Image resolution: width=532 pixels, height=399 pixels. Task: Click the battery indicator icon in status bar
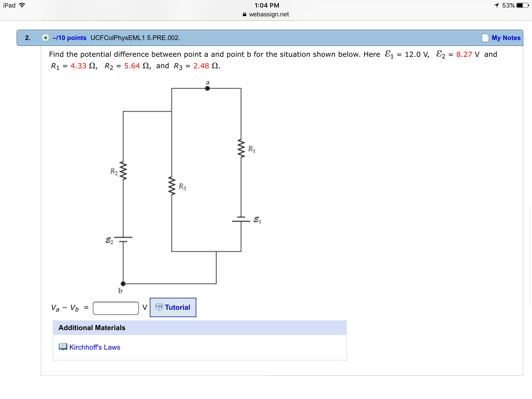(523, 5)
